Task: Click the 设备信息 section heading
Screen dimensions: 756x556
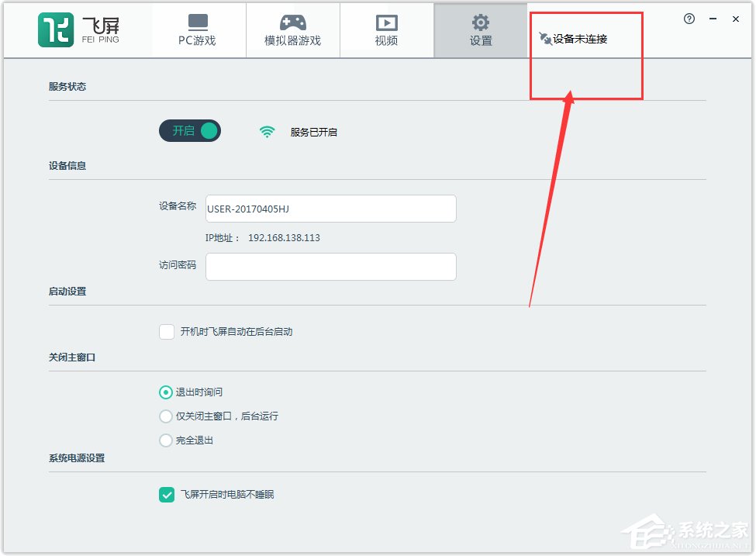Action: pyautogui.click(x=67, y=166)
